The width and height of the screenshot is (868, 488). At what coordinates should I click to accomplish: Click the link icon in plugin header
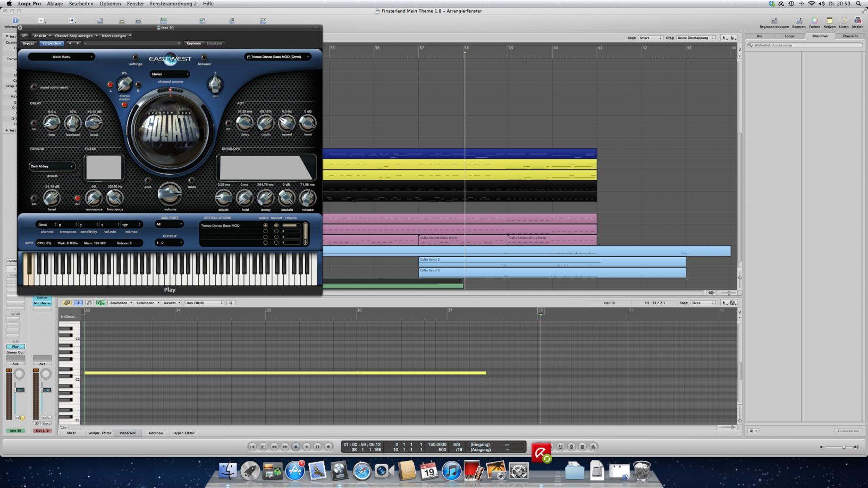point(24,36)
